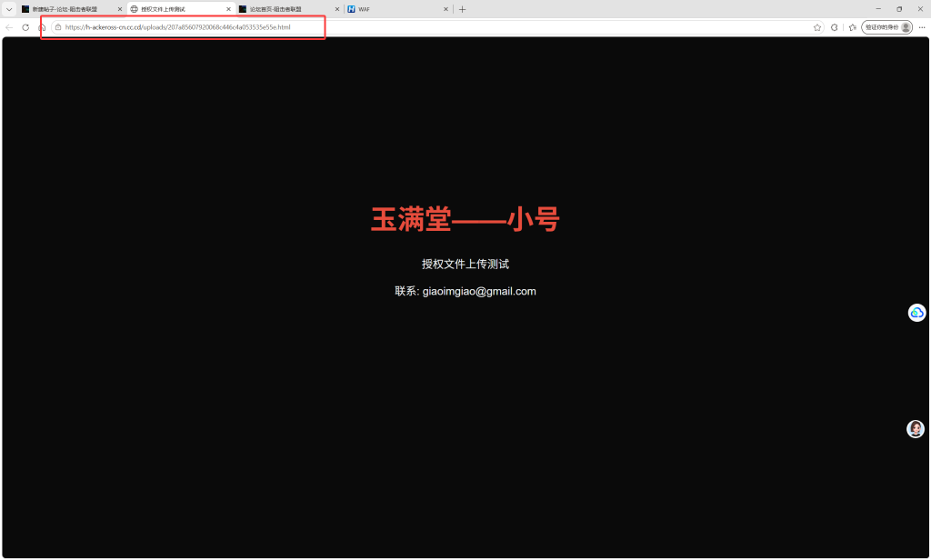
Task: Click the floating avatar assistant icon
Action: (x=916, y=429)
